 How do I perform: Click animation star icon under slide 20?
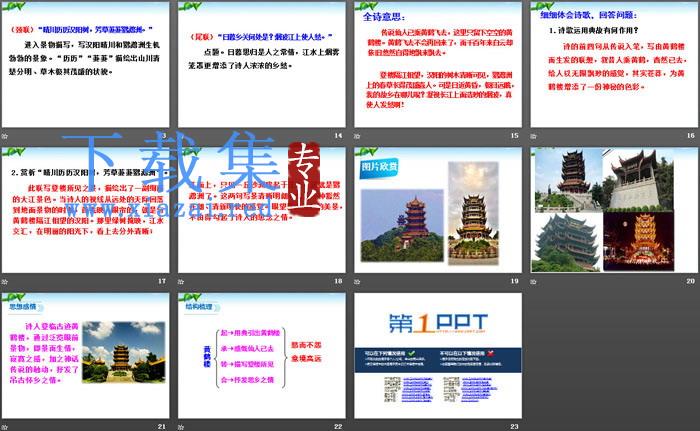click(533, 281)
